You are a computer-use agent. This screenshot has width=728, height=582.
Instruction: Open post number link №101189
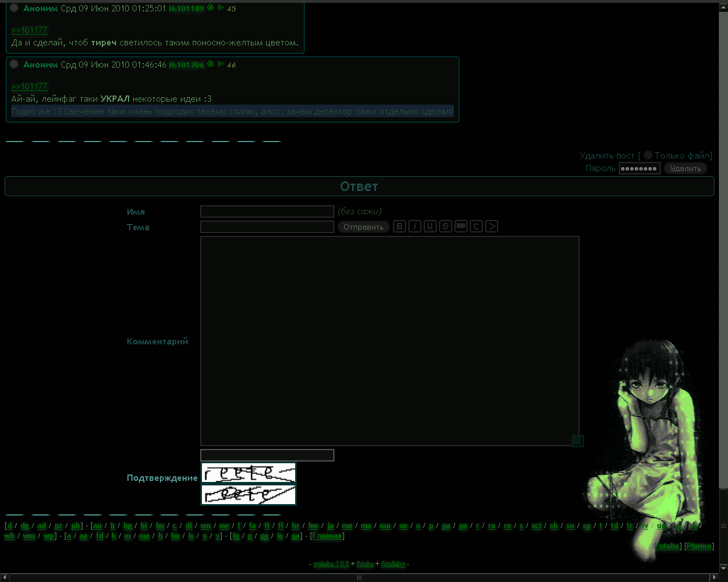point(187,9)
